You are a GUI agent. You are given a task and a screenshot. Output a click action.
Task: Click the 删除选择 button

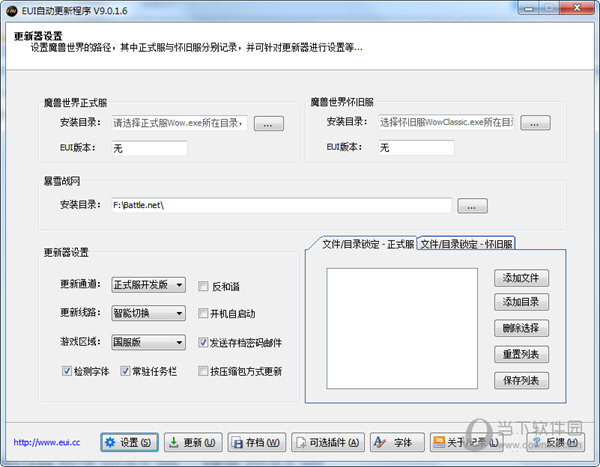point(521,328)
